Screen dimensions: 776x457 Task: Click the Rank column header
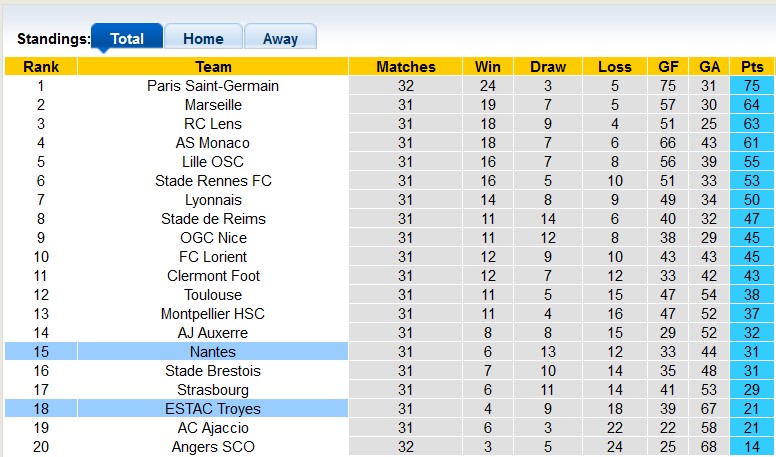pos(41,67)
